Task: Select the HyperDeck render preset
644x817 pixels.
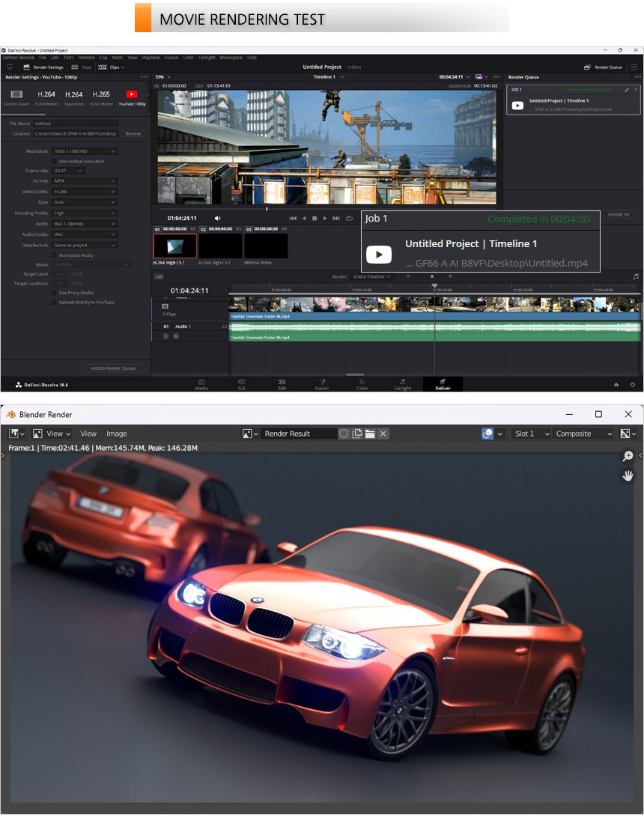Action: point(74,97)
